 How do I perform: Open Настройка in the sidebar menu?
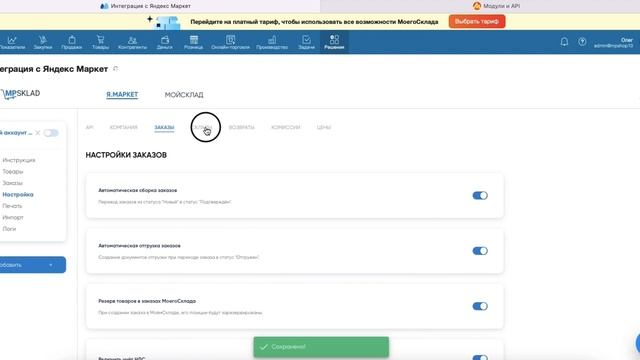(x=18, y=194)
